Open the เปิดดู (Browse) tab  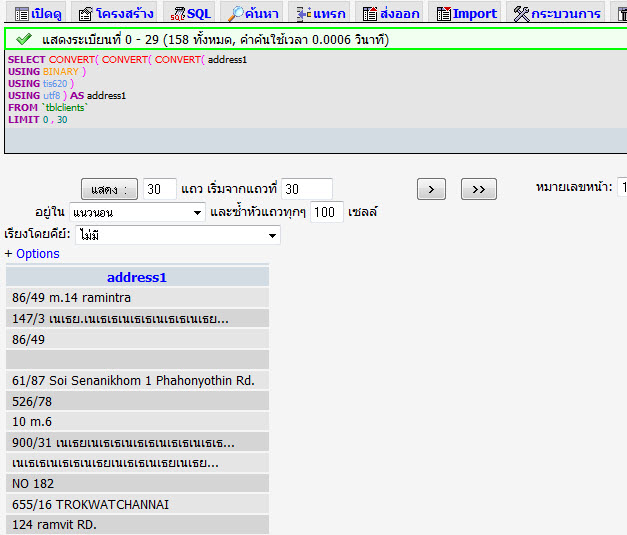pyautogui.click(x=38, y=12)
